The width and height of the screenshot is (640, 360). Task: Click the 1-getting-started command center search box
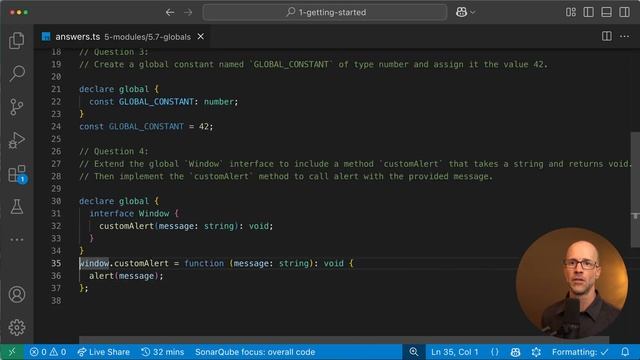[325, 12]
